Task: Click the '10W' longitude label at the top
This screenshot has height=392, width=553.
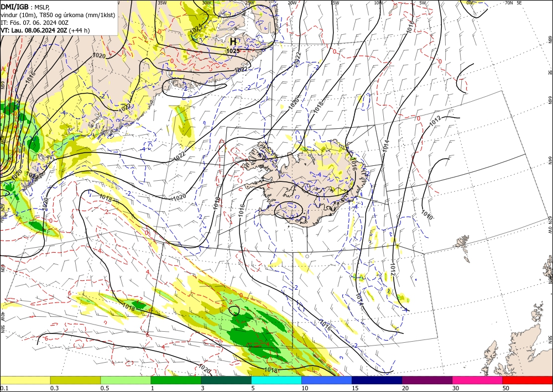Action: click(x=378, y=3)
